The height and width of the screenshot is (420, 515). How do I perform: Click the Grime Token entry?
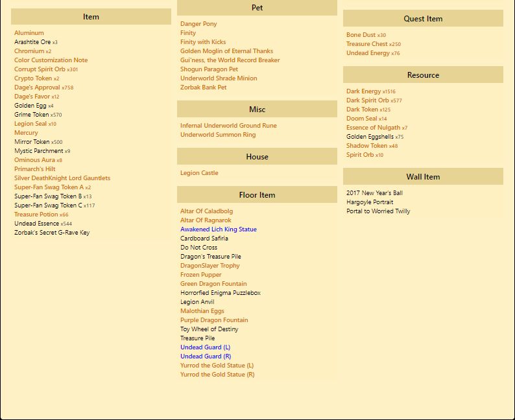point(32,115)
